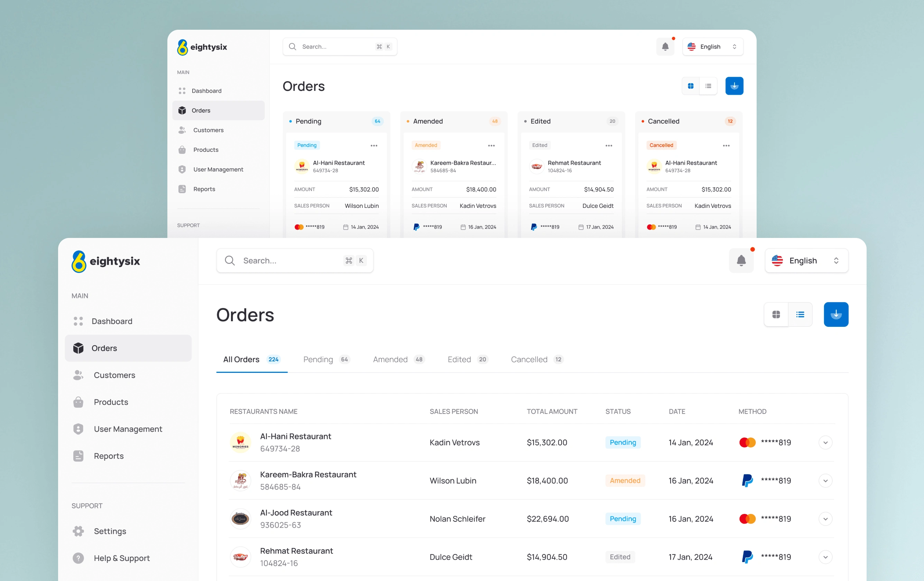Select the All Orders tab
924x581 pixels.
[x=252, y=360]
